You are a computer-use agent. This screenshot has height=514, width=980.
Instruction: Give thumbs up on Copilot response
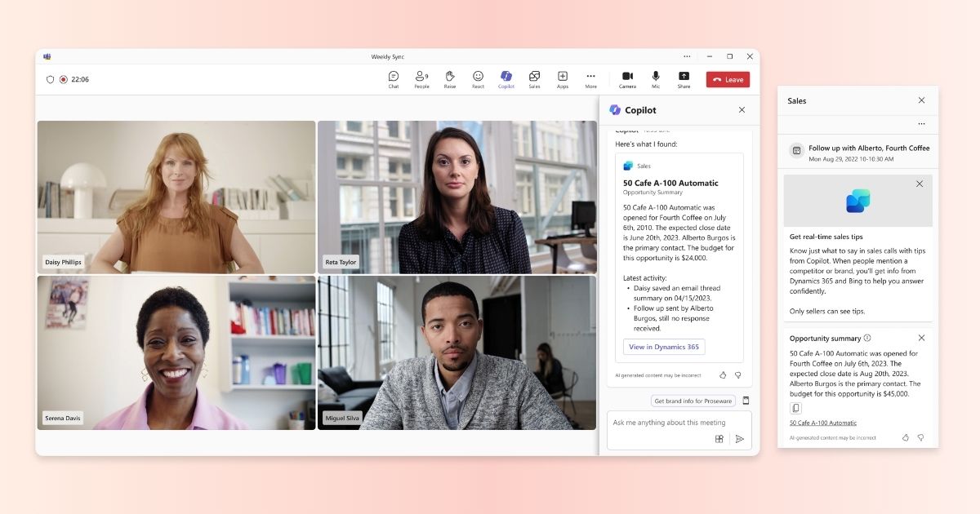[x=723, y=375]
